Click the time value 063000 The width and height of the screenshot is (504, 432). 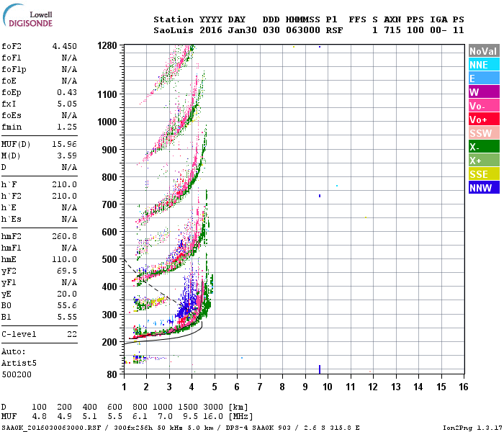point(303,30)
